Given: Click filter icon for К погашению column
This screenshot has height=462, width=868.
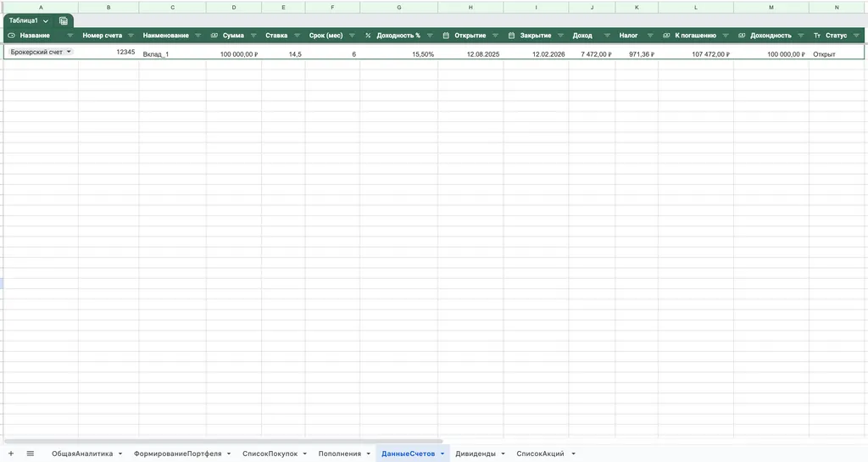Looking at the screenshot, I should tap(726, 36).
